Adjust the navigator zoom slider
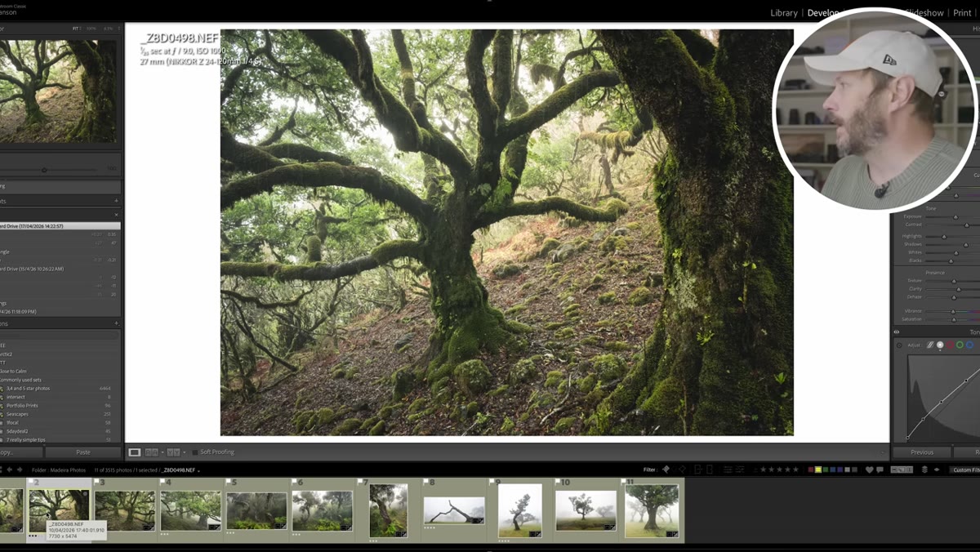980x552 pixels. point(44,170)
